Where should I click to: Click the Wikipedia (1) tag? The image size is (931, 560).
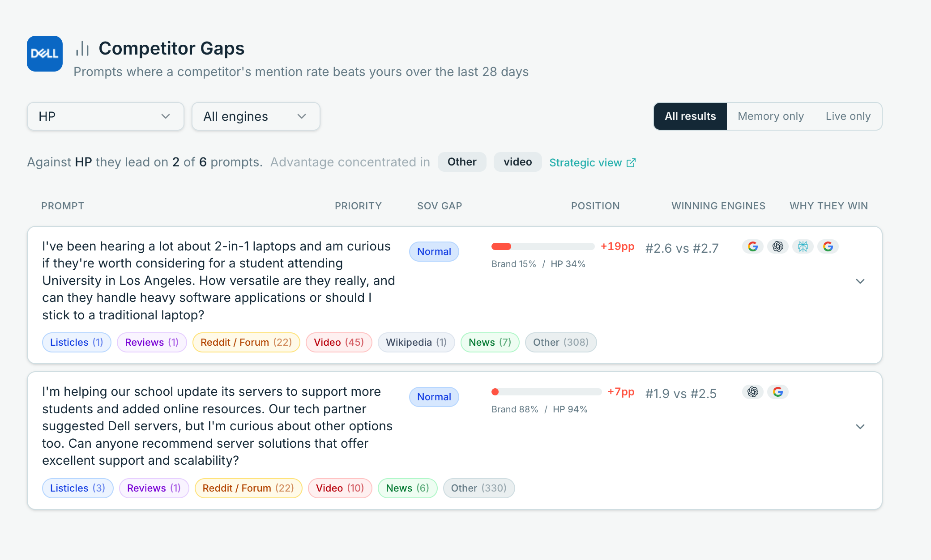click(416, 342)
